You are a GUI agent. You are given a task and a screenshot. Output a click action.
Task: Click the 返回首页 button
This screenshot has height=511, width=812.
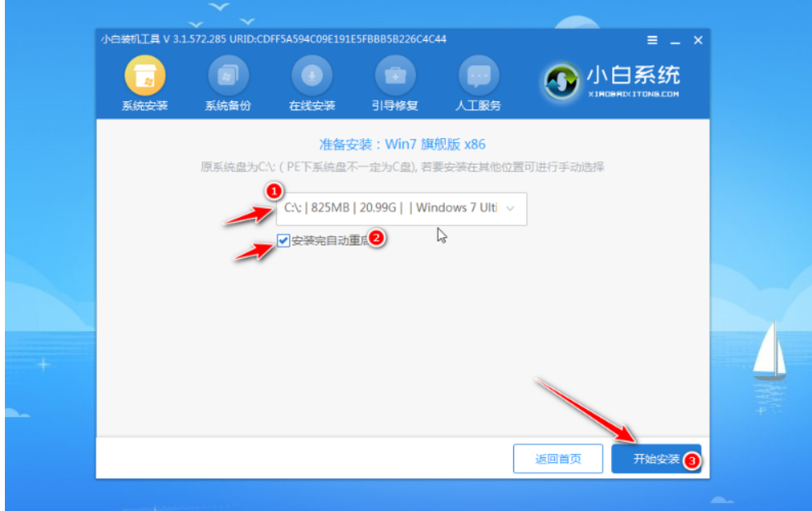pos(557,459)
